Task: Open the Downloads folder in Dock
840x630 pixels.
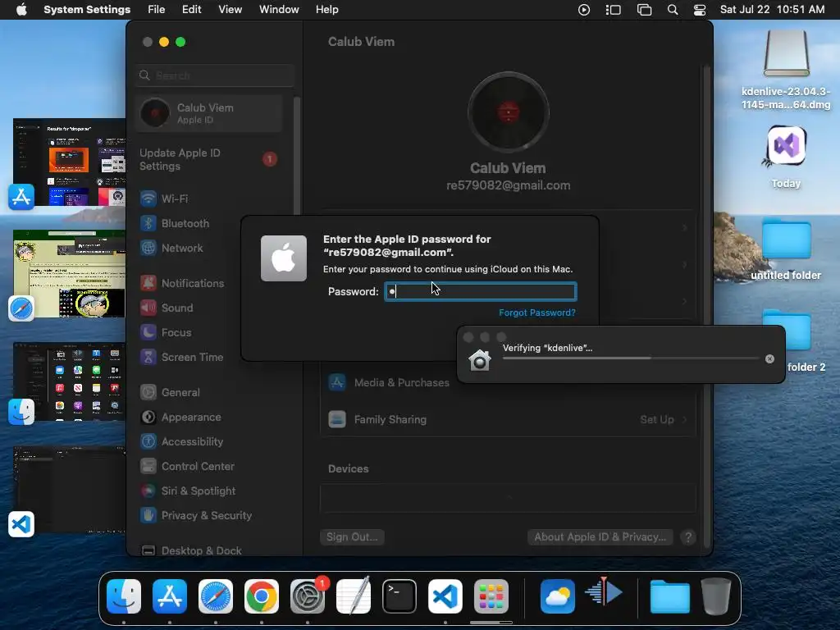Action: click(x=669, y=596)
